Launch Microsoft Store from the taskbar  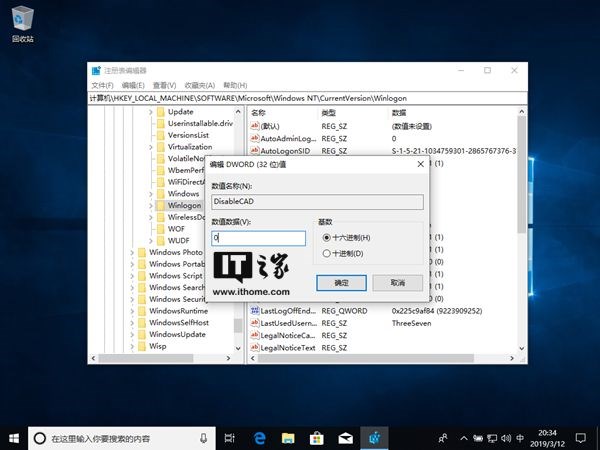coord(317,438)
